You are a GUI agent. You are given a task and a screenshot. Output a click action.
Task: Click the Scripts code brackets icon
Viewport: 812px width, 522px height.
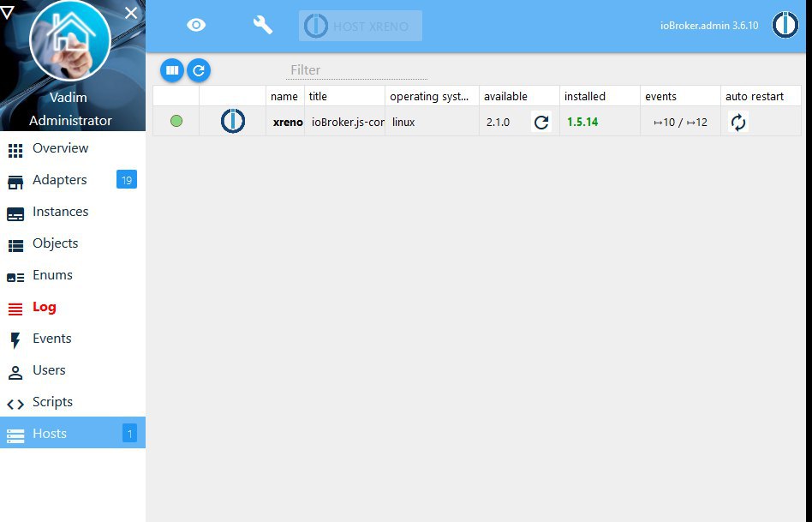coord(15,405)
